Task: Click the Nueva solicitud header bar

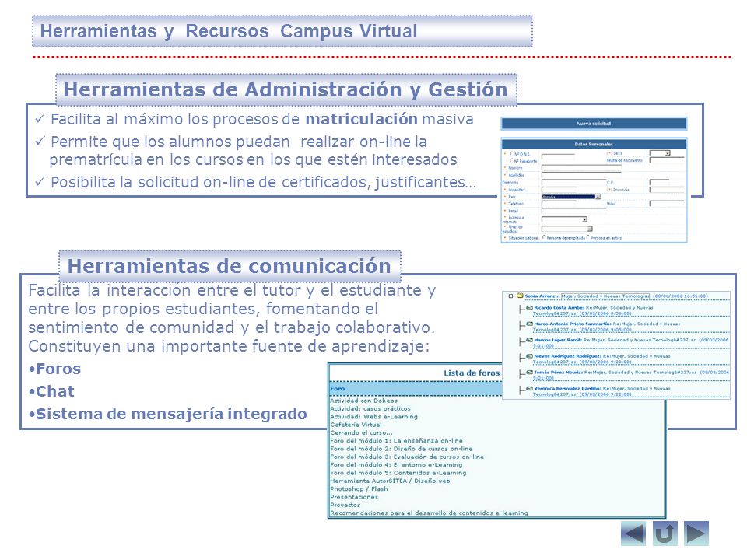Action: click(594, 124)
